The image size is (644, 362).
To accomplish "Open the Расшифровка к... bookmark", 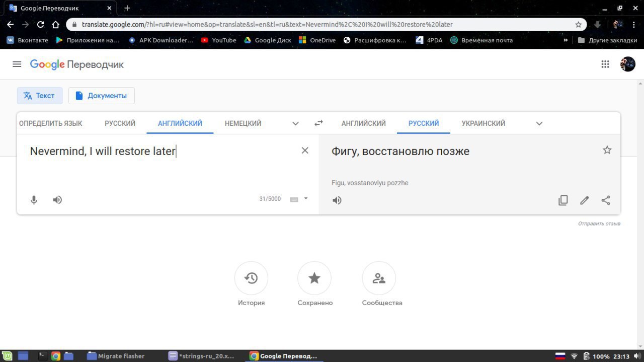I will (x=375, y=40).
